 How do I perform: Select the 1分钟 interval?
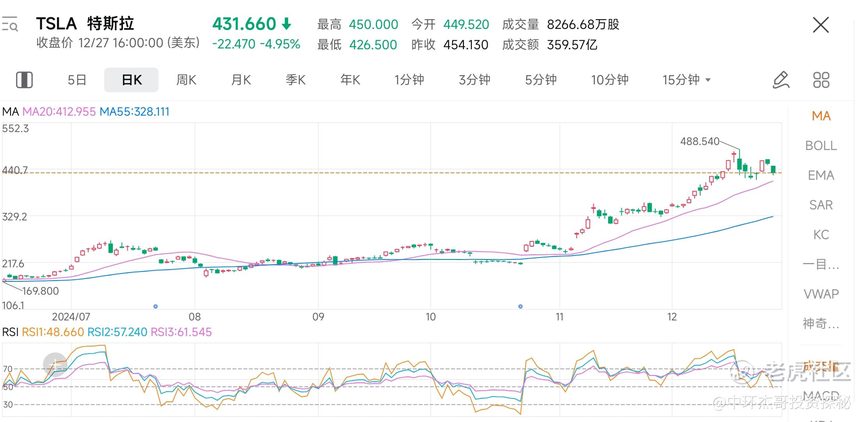tap(409, 80)
